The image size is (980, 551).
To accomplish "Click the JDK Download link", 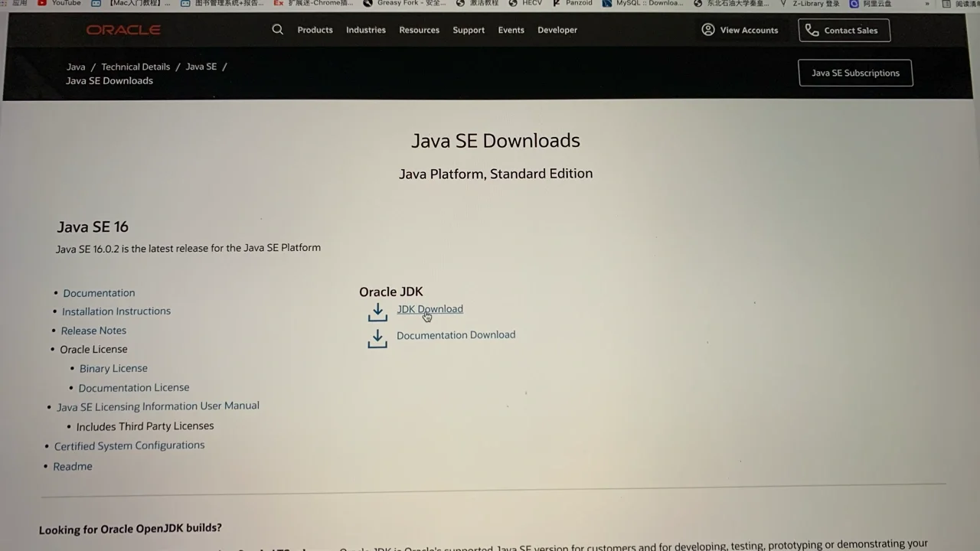I will [430, 309].
